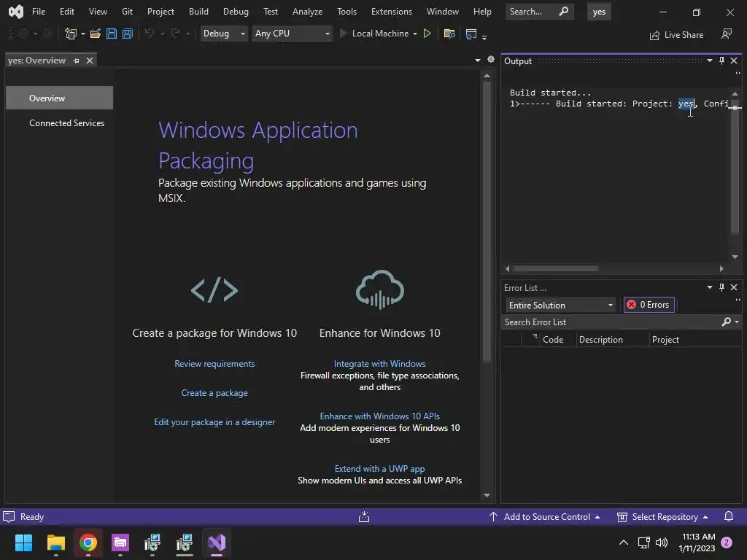
Task: Click Edit your package in a designer
Action: 214,422
